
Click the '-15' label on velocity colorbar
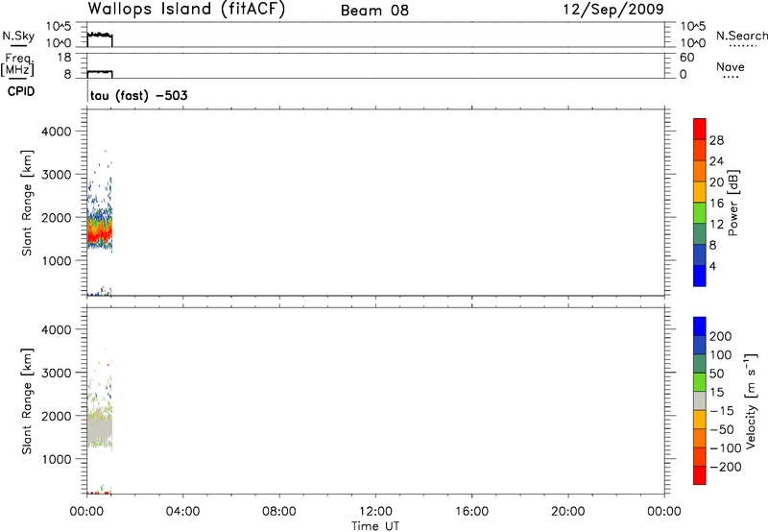coord(722,411)
